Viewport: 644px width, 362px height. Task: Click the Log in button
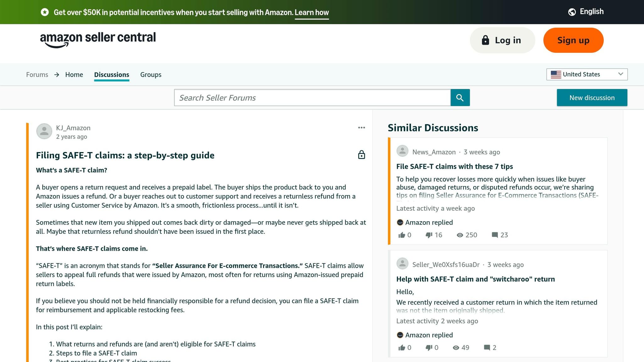pos(502,40)
